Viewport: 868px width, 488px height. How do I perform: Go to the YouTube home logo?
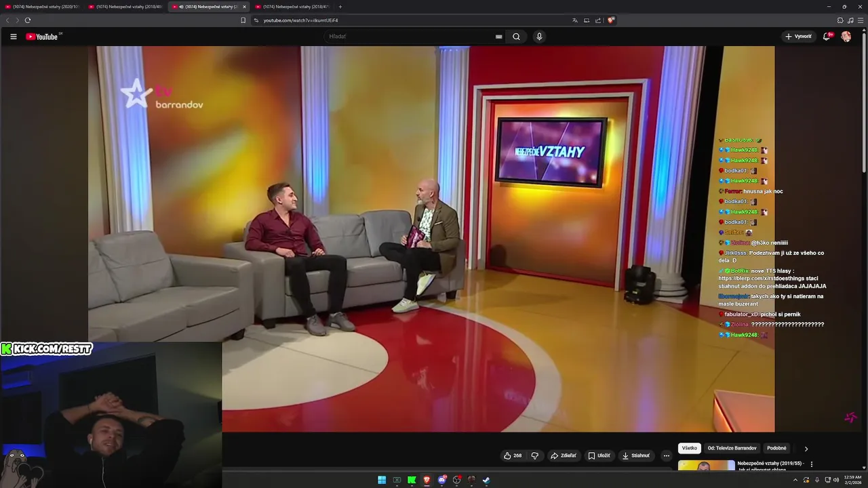tap(42, 37)
